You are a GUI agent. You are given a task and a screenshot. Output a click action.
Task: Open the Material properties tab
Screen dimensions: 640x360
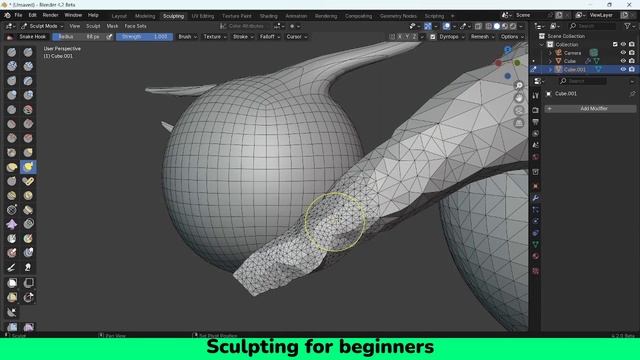pos(536,256)
